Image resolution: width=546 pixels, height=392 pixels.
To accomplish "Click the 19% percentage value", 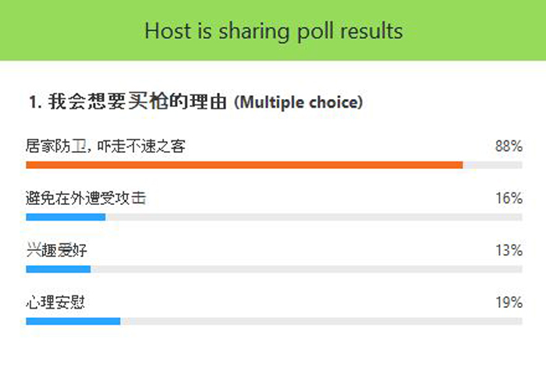I will pos(509,302).
